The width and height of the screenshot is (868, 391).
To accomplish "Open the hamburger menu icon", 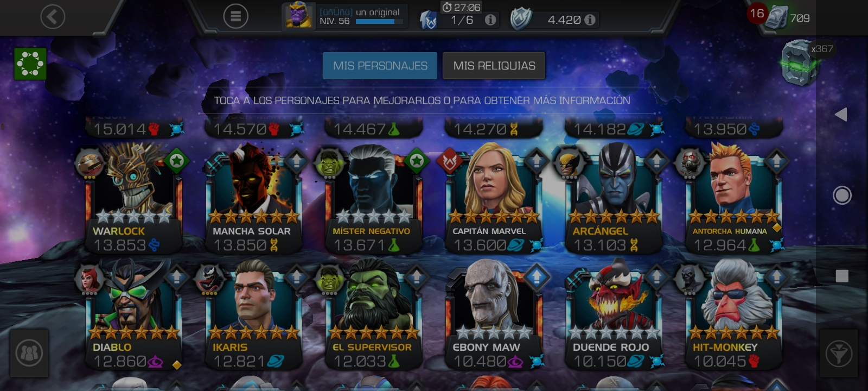I will (235, 17).
